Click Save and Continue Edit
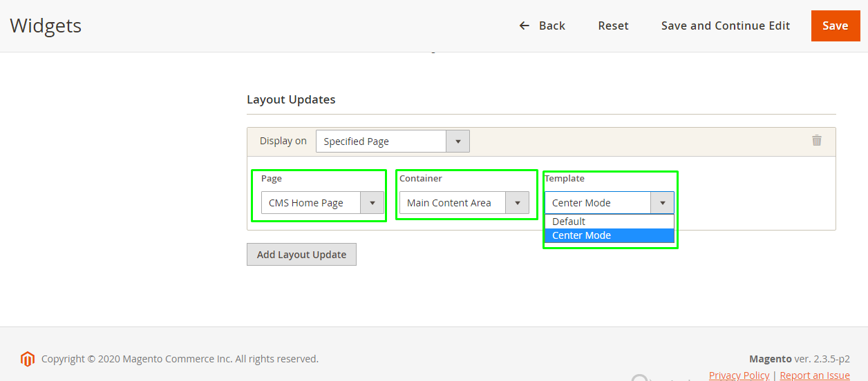868x381 pixels. (x=725, y=26)
